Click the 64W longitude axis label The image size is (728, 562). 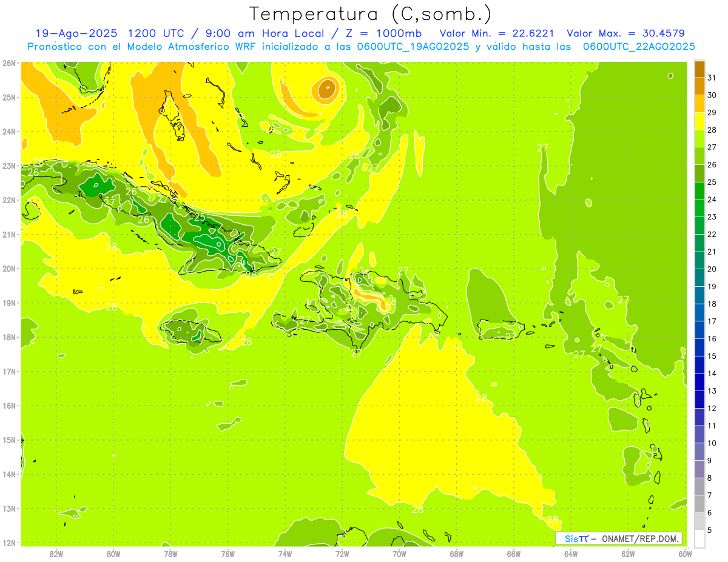[x=571, y=554]
